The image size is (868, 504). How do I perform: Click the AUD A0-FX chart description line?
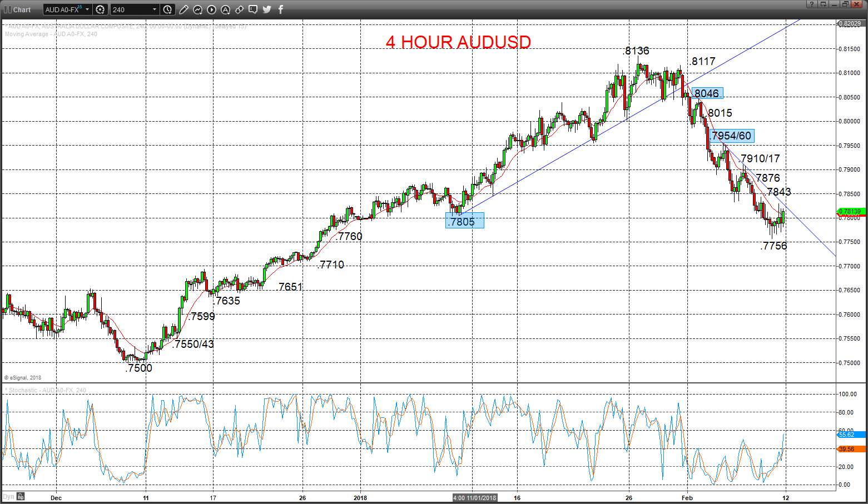tap(127, 26)
